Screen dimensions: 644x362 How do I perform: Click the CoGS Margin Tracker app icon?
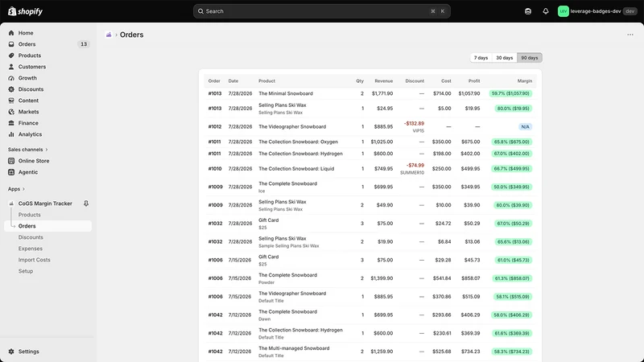tap(11, 204)
